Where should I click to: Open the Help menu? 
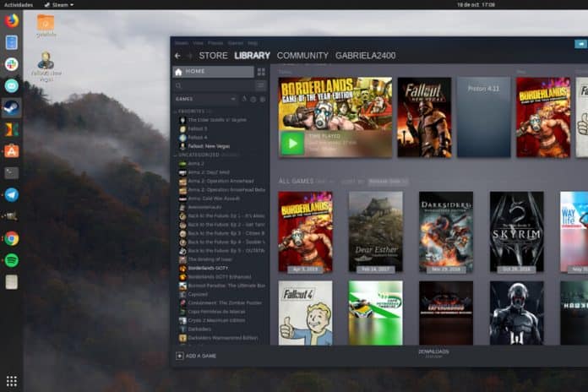(253, 43)
